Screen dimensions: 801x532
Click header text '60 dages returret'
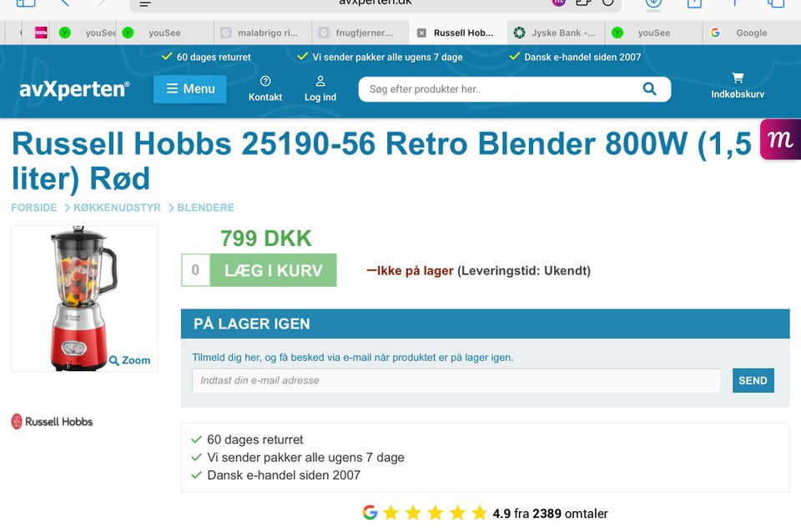pos(214,58)
